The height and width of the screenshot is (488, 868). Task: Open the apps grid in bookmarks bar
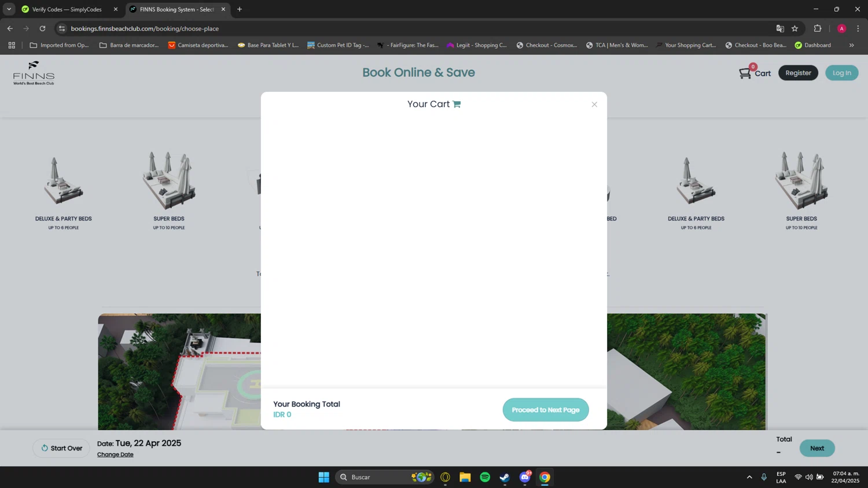(12, 45)
